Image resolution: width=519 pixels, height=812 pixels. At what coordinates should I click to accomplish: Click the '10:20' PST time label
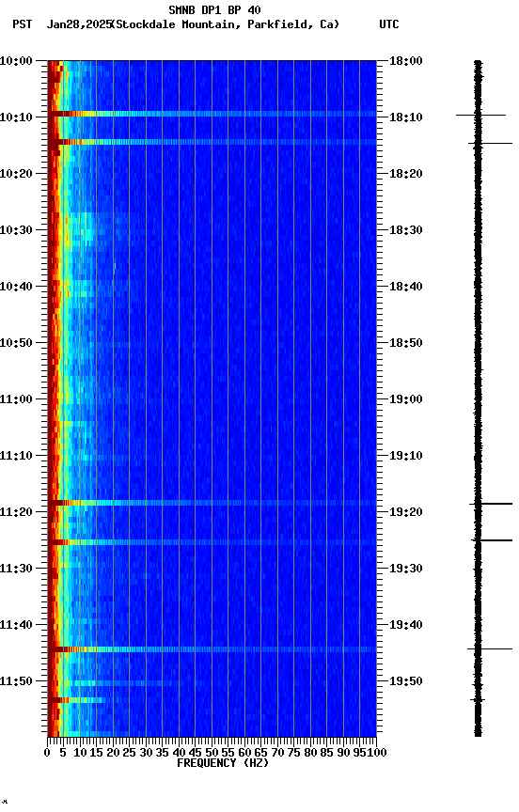[16, 174]
